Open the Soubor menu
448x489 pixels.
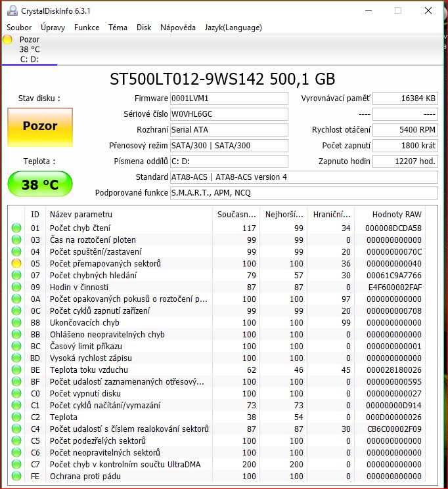(19, 28)
